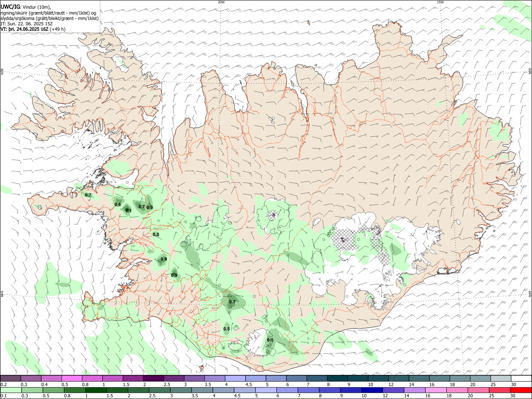Image resolution: width=532 pixels, height=399 pixels.
Task: Pick upper legend swatch between 18 and 20
Action: click(460, 378)
